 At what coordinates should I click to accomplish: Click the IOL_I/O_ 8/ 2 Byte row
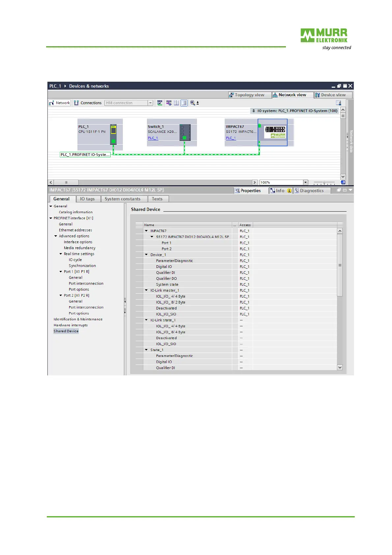236,302
